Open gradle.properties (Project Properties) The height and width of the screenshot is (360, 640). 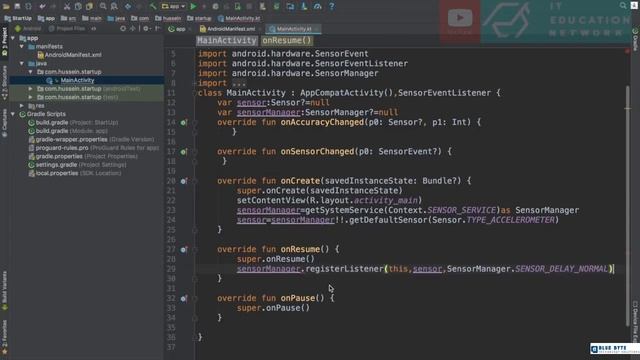coord(83,156)
